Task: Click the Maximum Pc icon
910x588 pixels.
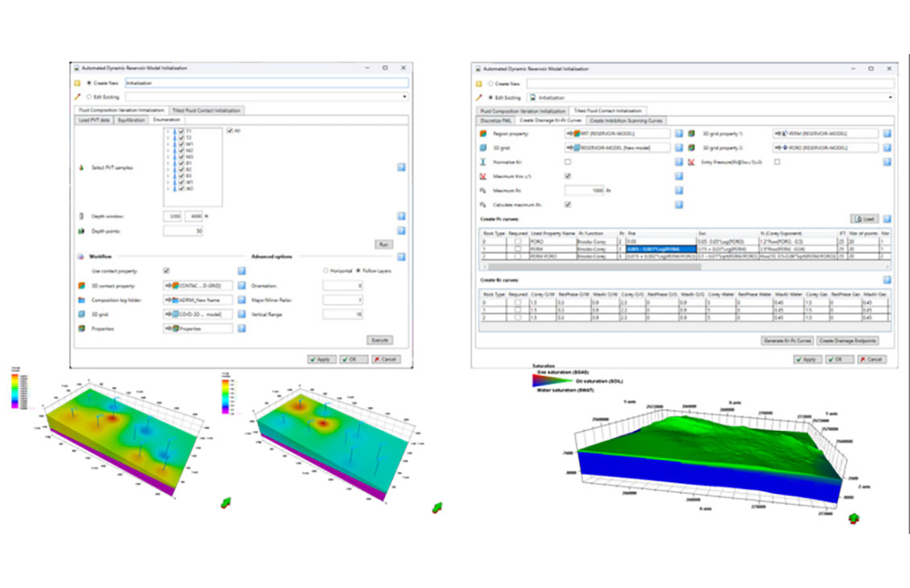Action: click(x=484, y=190)
